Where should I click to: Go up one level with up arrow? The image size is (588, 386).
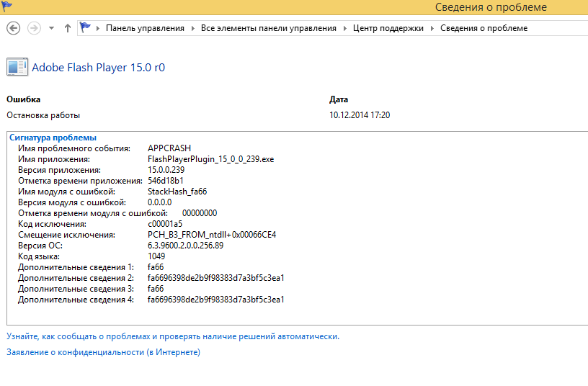pos(68,28)
